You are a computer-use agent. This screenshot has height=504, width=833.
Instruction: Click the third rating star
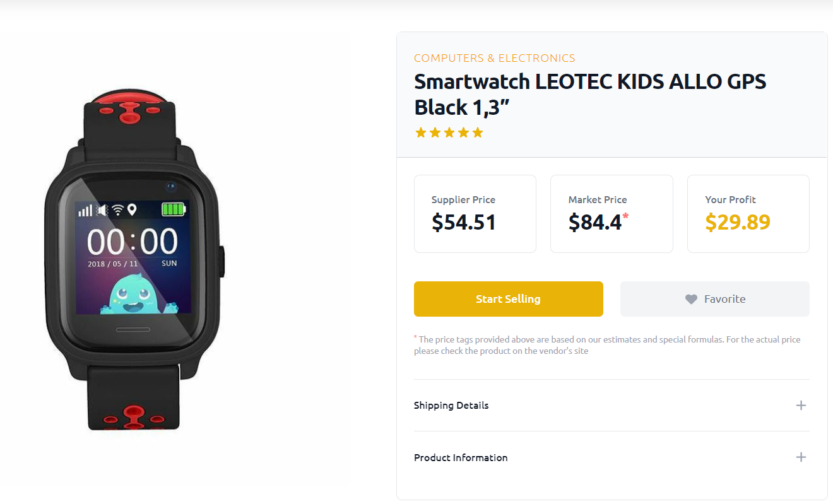[x=449, y=132]
